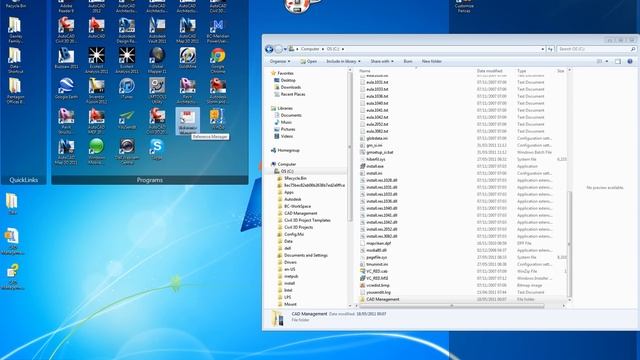Launch Buzzsaw 2011 shortcut
640x360 pixels.
(x=66, y=58)
